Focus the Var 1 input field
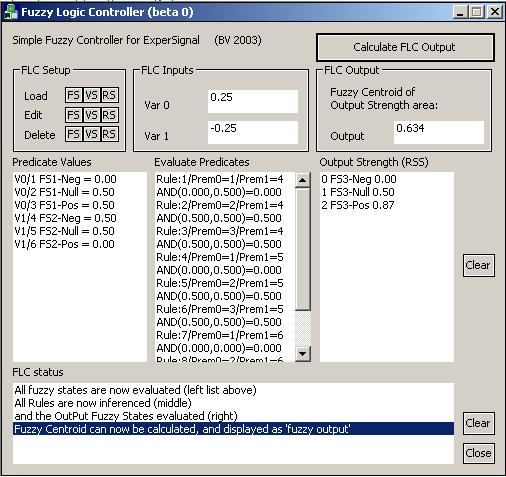The width and height of the screenshot is (506, 477). point(253,132)
